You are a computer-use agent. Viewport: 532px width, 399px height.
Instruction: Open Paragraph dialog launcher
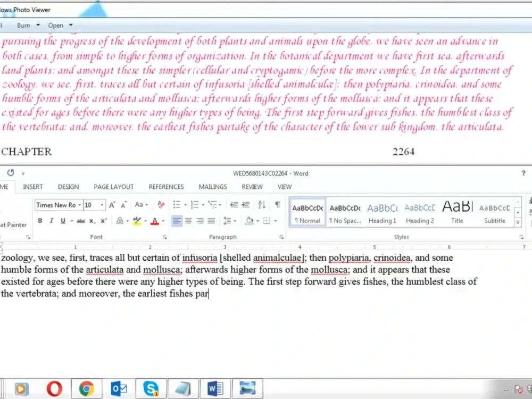coord(281,237)
